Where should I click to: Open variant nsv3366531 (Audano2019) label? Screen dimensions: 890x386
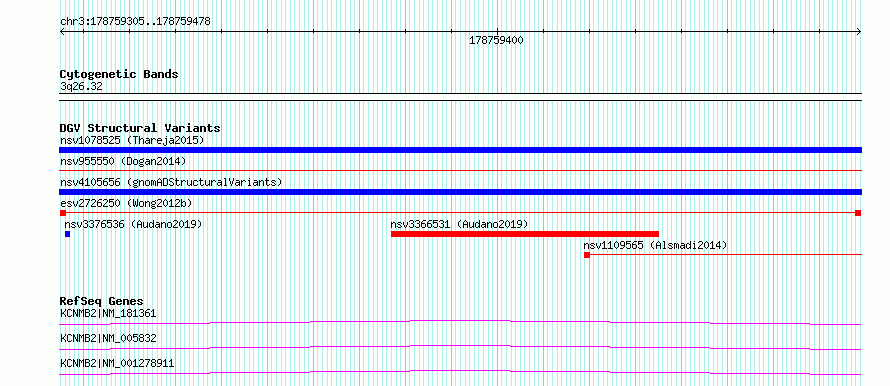pos(459,224)
